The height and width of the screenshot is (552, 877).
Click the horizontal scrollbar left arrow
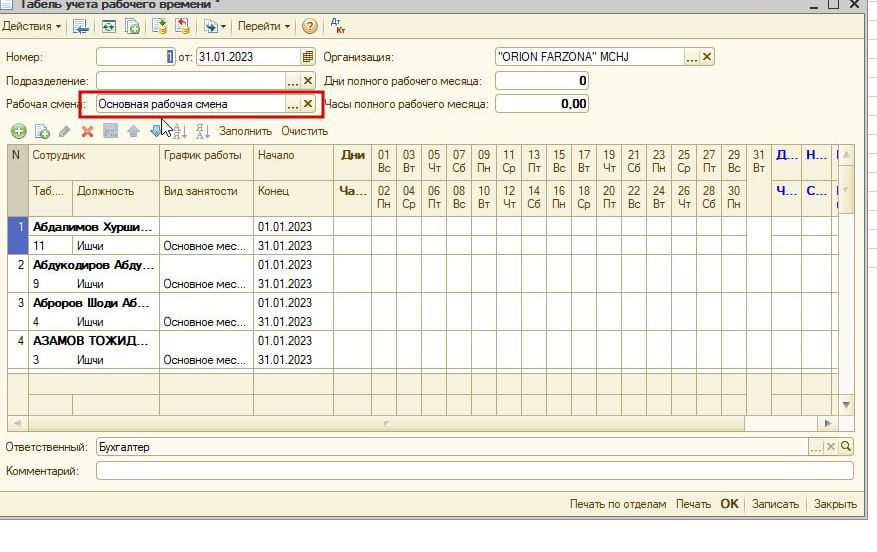tap(17, 423)
